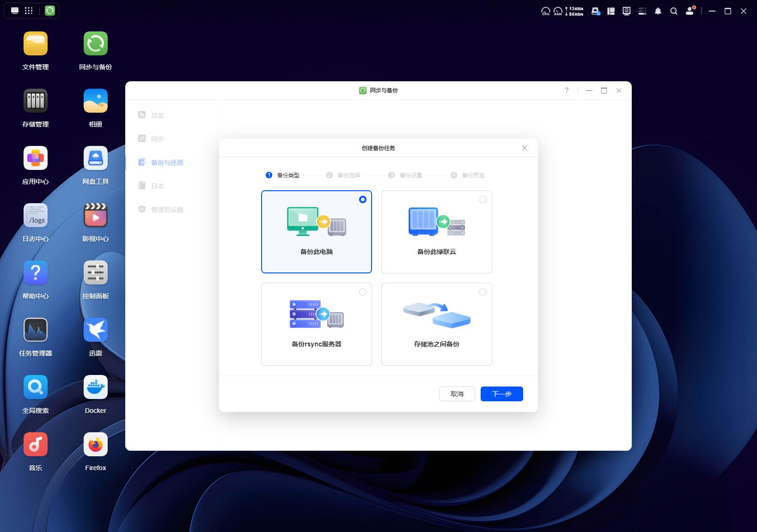Viewport: 757px width, 532px height.
Task: Open 全局搜索 desktop app
Action: pyautogui.click(x=36, y=387)
